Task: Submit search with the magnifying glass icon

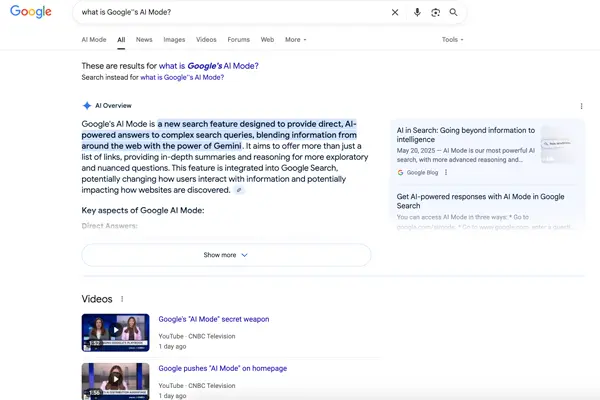Action: (x=453, y=12)
